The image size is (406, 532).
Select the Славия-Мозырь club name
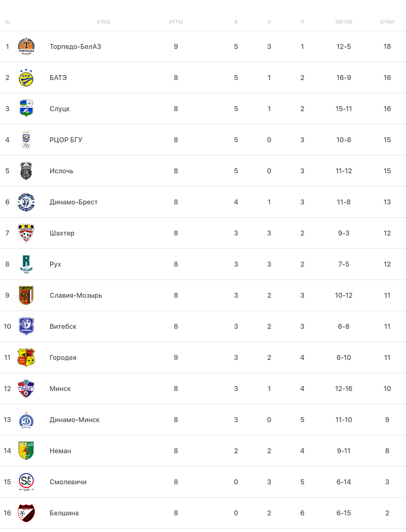tap(76, 295)
